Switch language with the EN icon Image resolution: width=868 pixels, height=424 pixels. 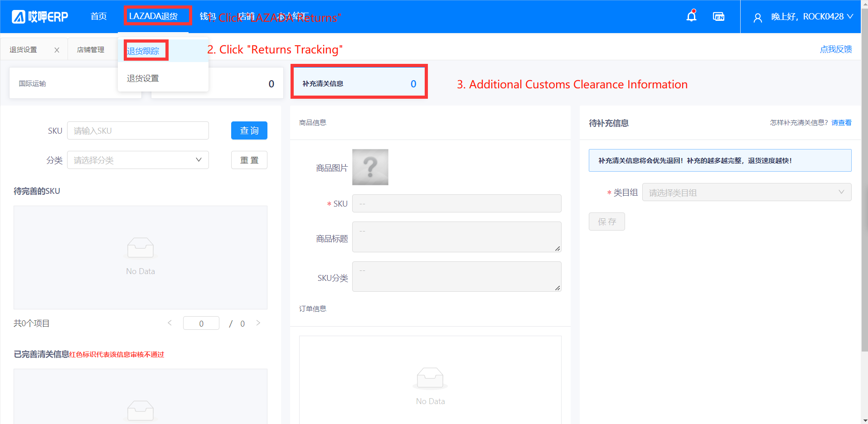(718, 17)
